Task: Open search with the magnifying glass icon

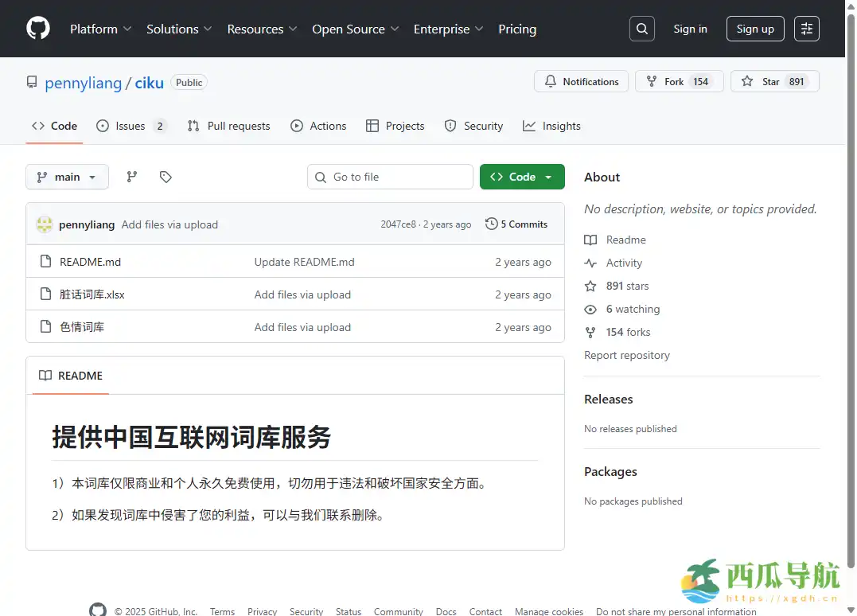Action: (x=641, y=29)
